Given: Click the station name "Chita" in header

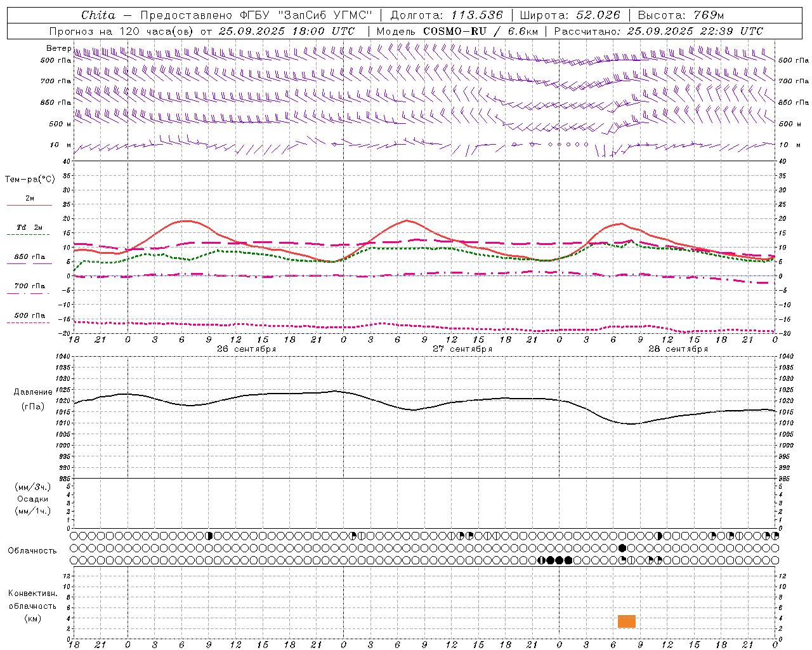Looking at the screenshot, I should pos(98,15).
